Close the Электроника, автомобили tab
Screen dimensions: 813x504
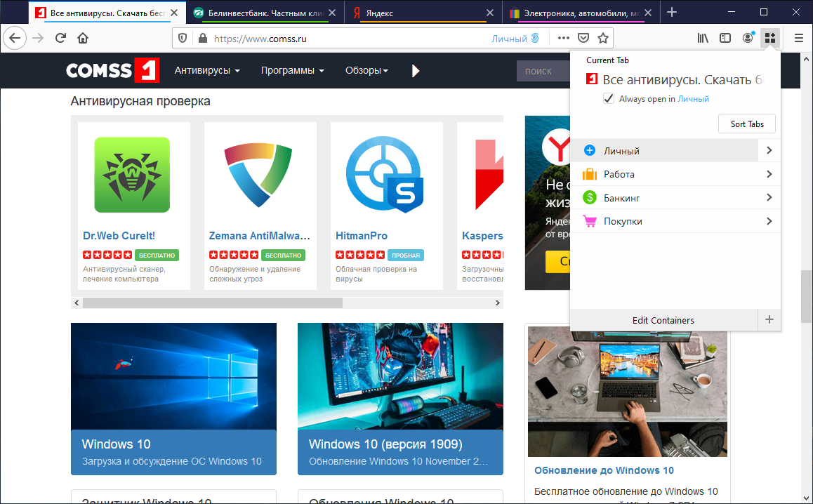point(648,13)
